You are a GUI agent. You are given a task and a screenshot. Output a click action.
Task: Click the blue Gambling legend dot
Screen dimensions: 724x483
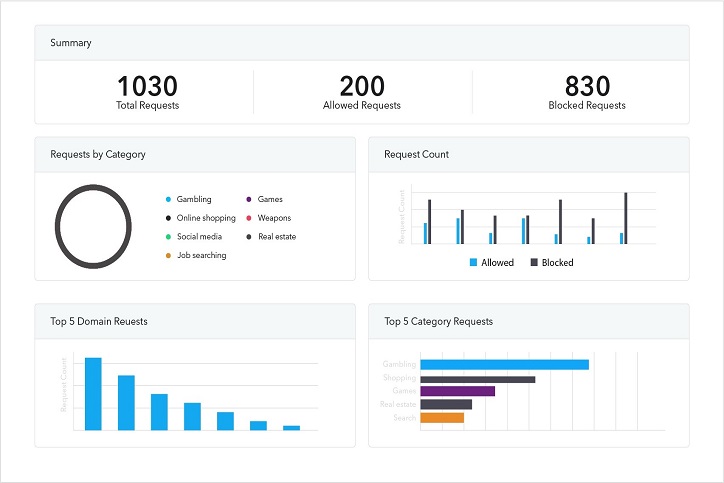click(168, 199)
